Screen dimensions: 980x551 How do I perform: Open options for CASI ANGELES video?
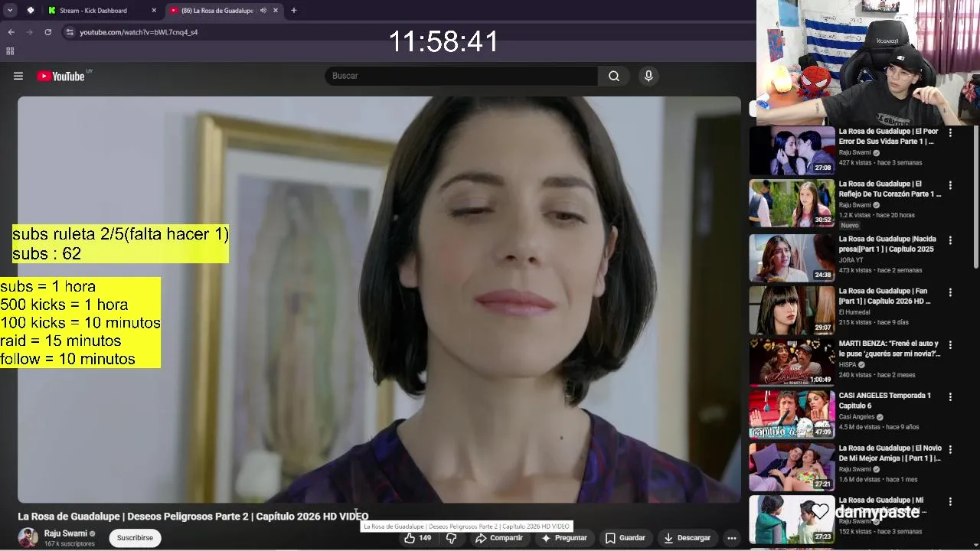coord(950,397)
